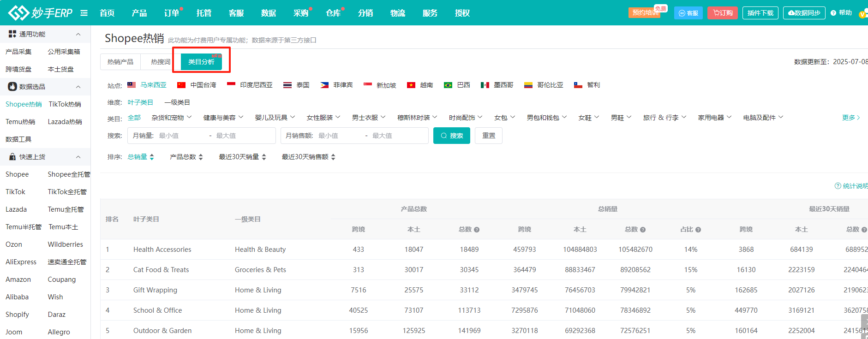Viewport: 868px width, 339px height.
Task: Click the 数据选品 fire icon
Action: (12, 86)
